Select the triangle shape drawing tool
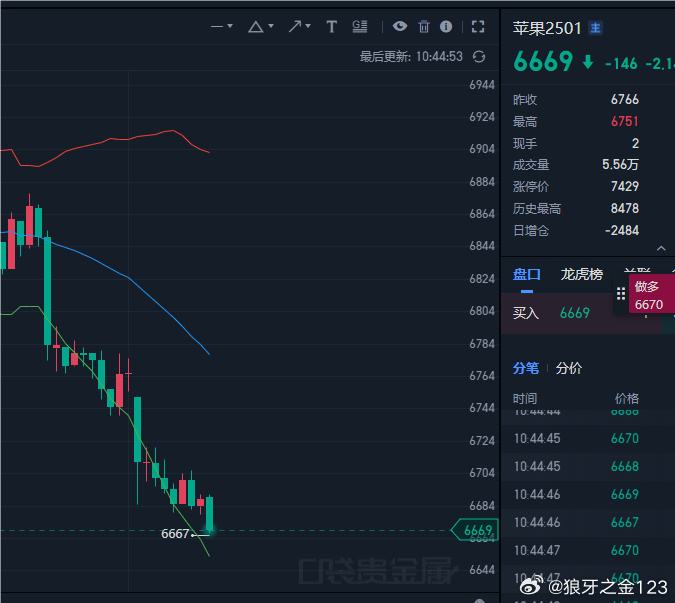 tap(255, 27)
